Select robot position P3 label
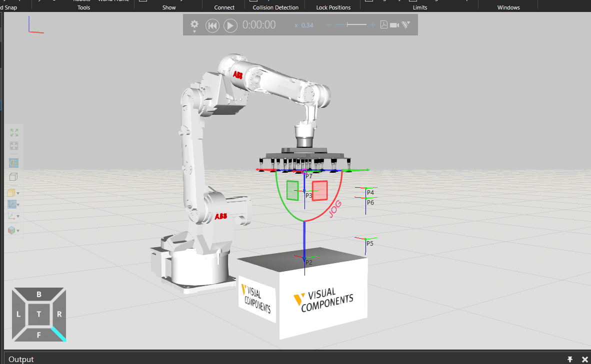Viewport: 591px width, 364px height. coord(308,195)
